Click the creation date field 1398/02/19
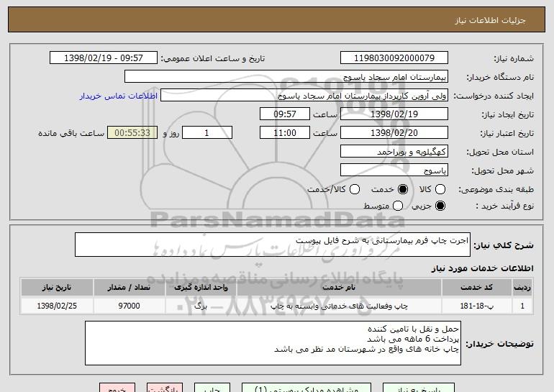Image resolution: width=554 pixels, height=392 pixels. pos(394,114)
